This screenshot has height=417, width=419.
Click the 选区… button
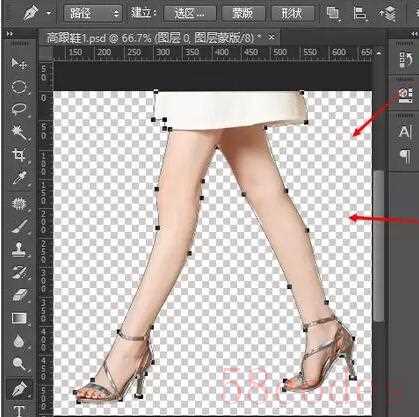pyautogui.click(x=190, y=13)
